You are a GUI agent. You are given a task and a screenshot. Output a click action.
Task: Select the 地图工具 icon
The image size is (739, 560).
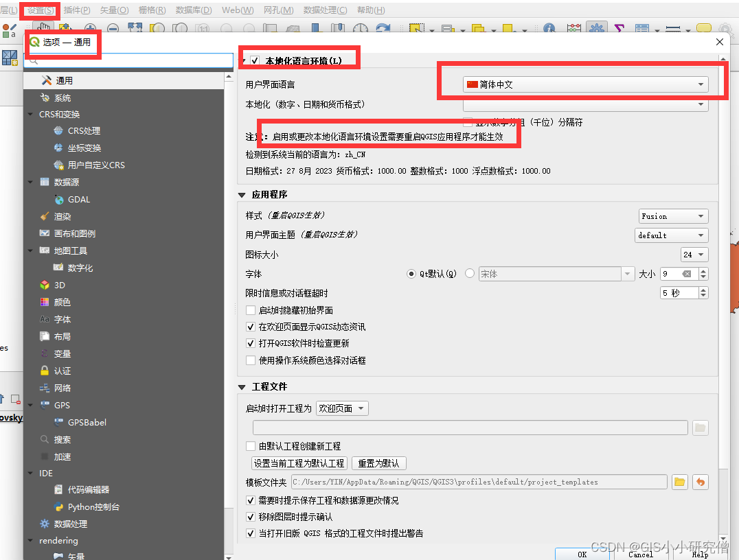(x=45, y=250)
